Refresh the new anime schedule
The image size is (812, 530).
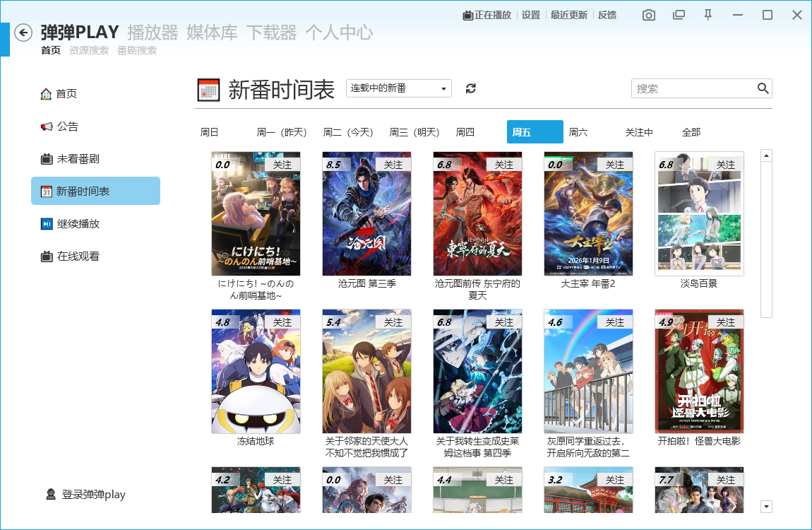coord(471,88)
